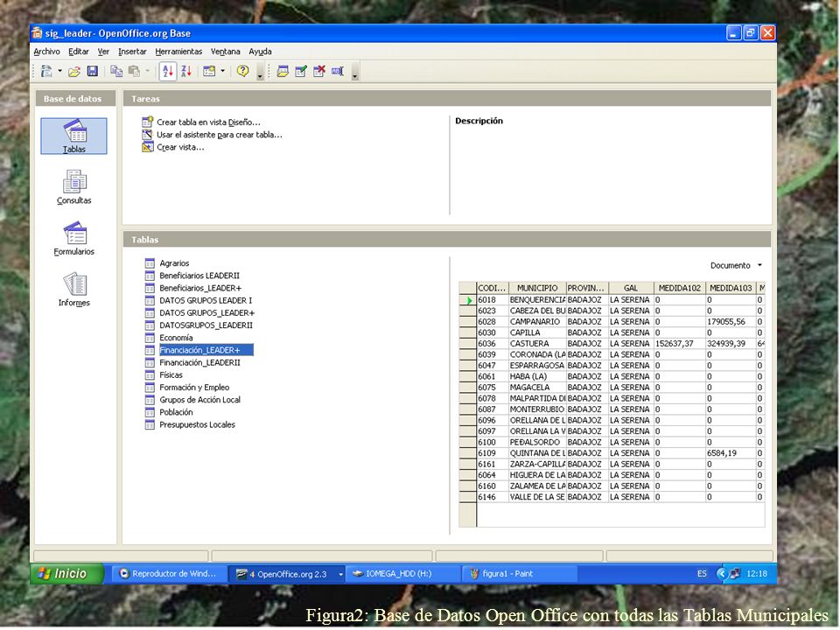Open the Insertar menu
The height and width of the screenshot is (630, 840).
coord(132,52)
